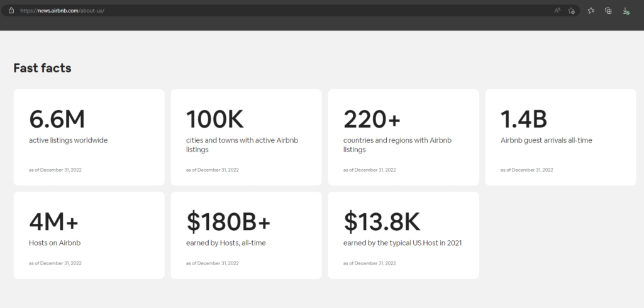
Task: Click 'active listings worldwide' text
Action: 68,140
